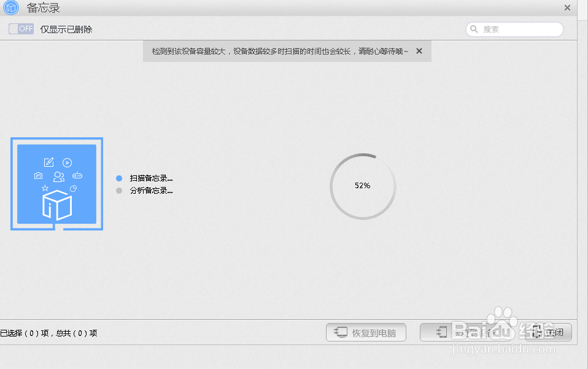This screenshot has width=588, height=369.
Task: Click the Notes window title text
Action: tap(43, 8)
